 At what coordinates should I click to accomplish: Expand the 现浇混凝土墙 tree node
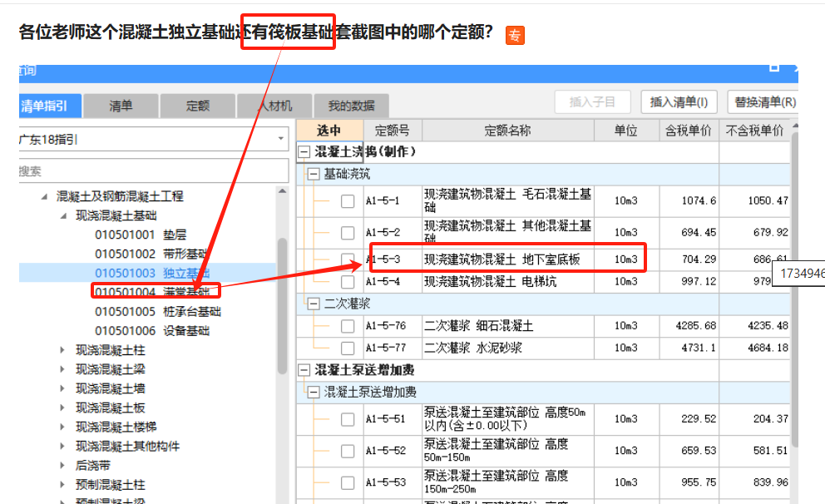pos(62,388)
